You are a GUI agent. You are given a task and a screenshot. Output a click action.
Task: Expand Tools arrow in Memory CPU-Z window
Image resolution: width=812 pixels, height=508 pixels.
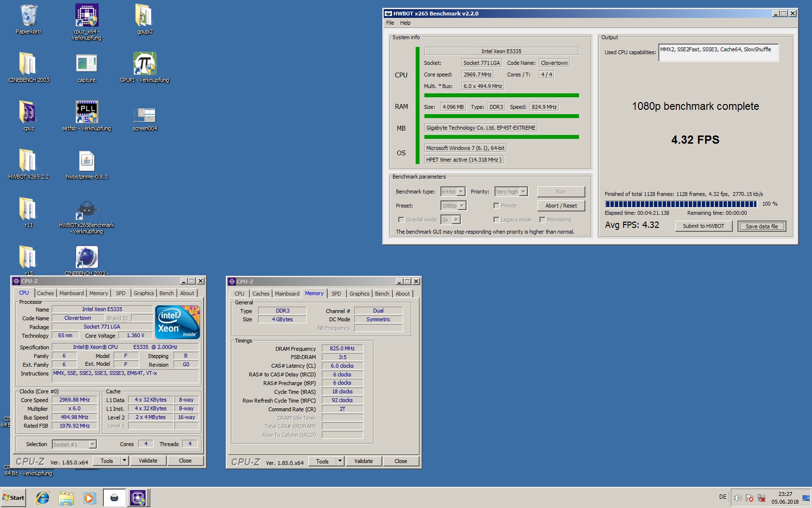coord(340,461)
